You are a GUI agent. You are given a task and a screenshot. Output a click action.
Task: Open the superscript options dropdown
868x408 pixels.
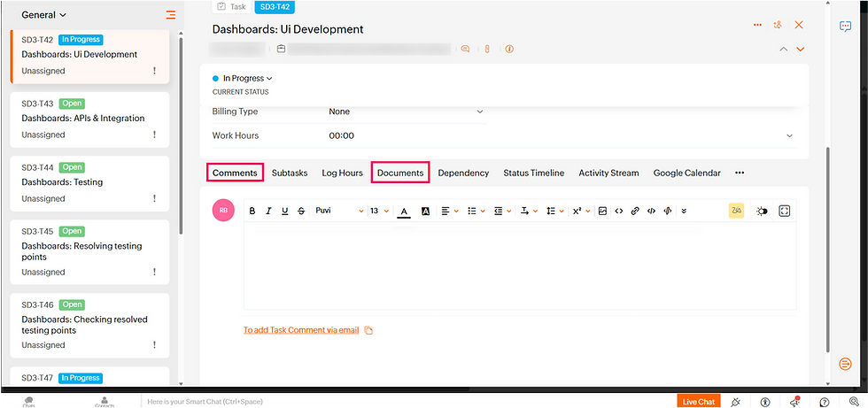pyautogui.click(x=582, y=211)
